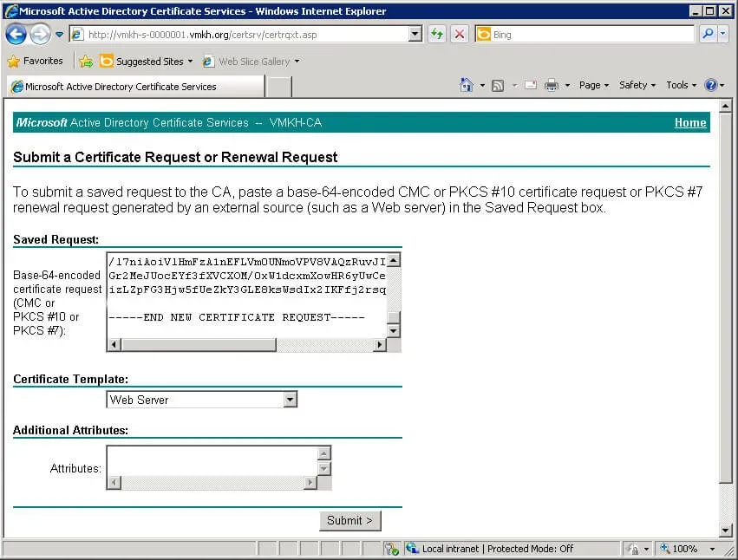Click the Home page icon in command bar

[x=467, y=85]
